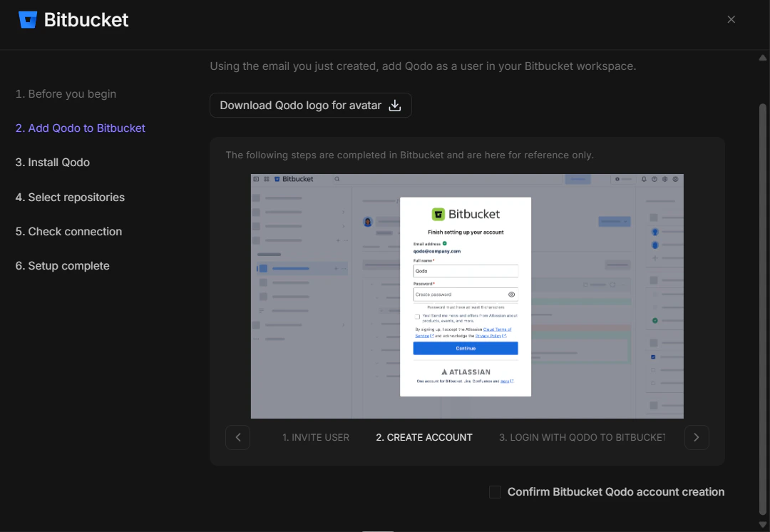Switch to 3. LOGIN WITH QODO slide
The height and width of the screenshot is (532, 770).
[x=582, y=437]
